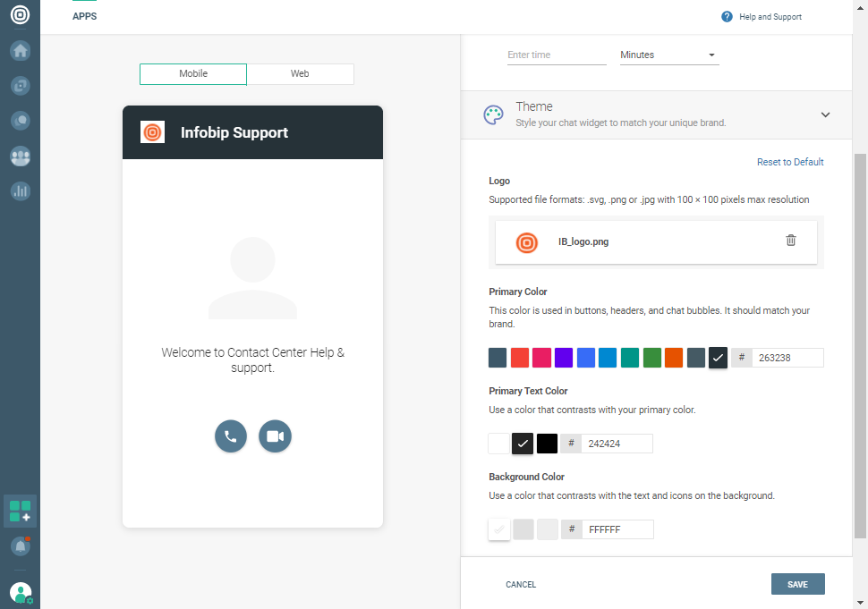Switch to the Mobile preview tab
This screenshot has height=609, width=868.
pos(193,74)
